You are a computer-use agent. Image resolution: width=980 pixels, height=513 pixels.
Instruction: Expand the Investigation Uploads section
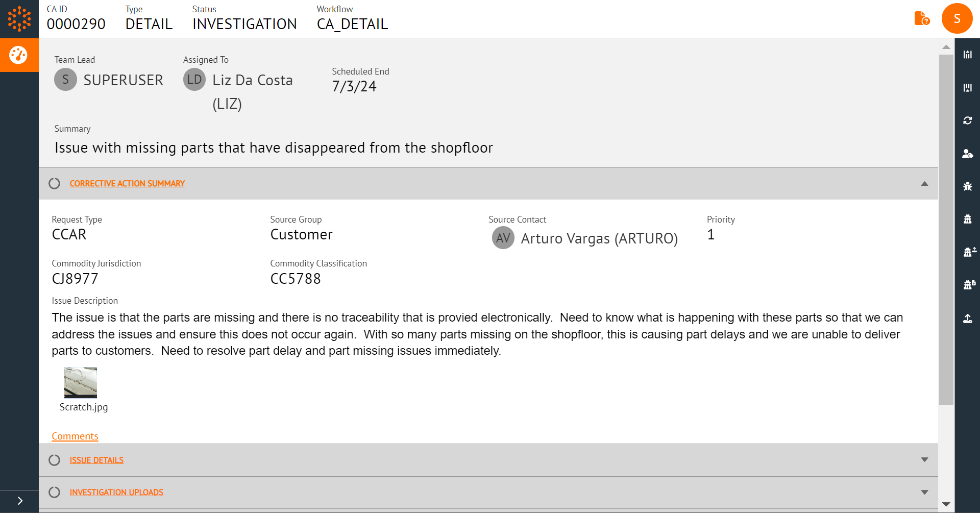pos(924,492)
